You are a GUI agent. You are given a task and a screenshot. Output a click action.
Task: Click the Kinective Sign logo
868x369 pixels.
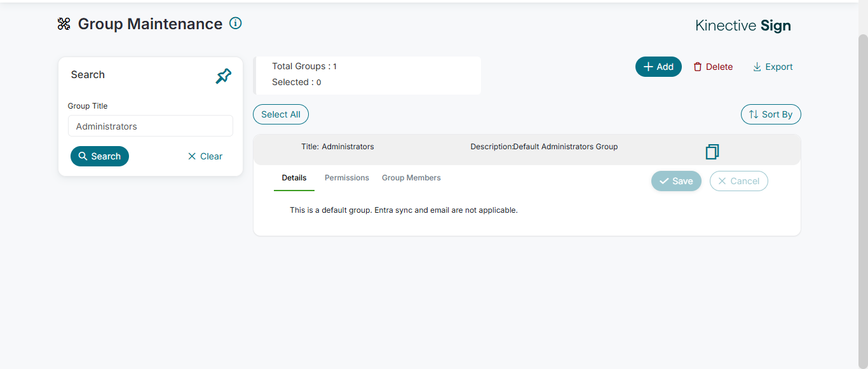[x=743, y=26]
